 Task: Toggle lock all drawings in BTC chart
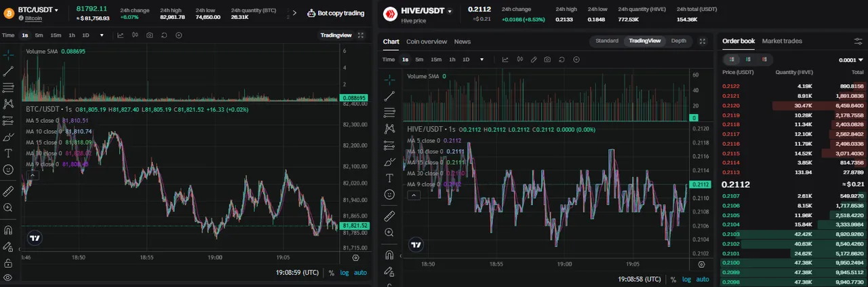(x=8, y=263)
